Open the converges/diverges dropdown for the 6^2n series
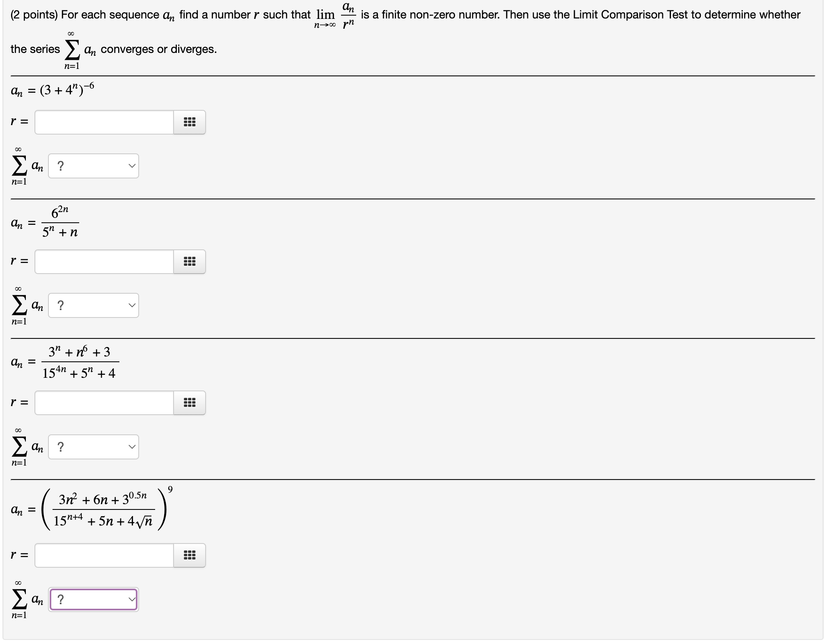This screenshot has height=644, width=824. coord(93,305)
